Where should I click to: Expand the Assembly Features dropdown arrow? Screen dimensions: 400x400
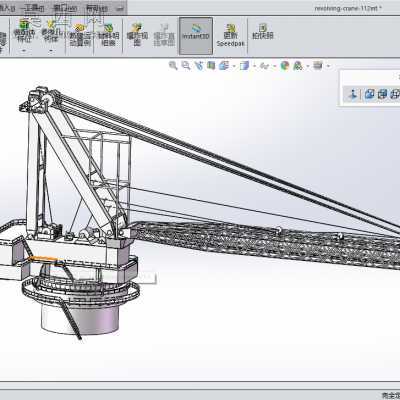[x=23, y=51]
